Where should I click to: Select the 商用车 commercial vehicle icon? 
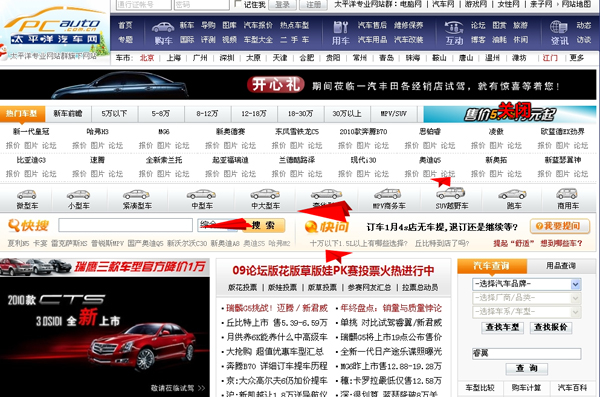click(x=567, y=193)
